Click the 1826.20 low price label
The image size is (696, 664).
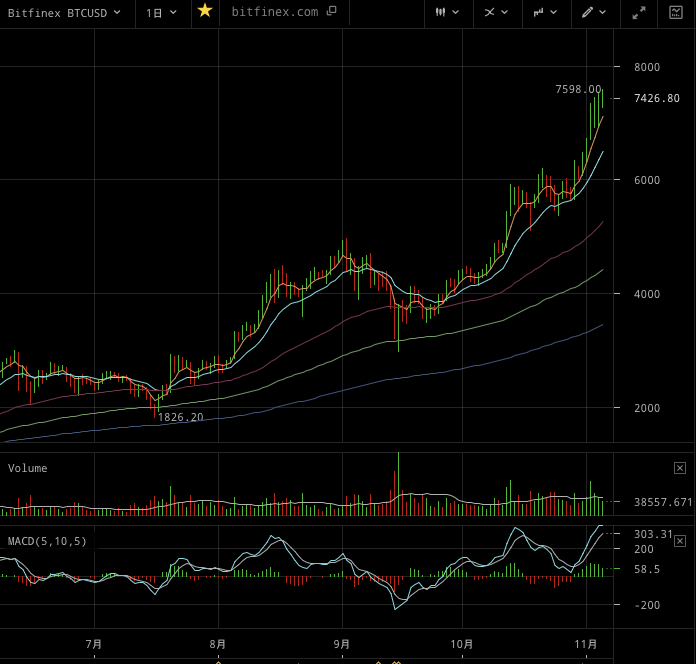pos(181,417)
